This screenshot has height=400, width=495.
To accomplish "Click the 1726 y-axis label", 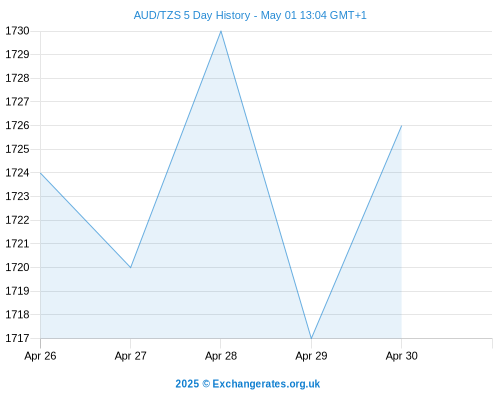I will (17, 125).
